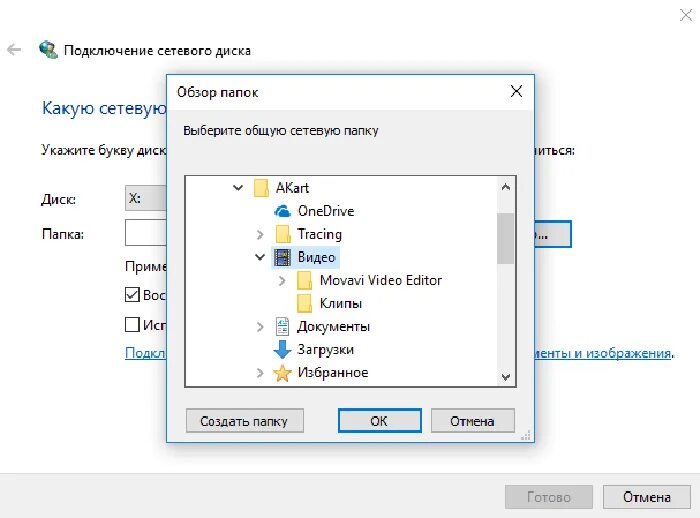Select Документы in the tree
This screenshot has height=518, width=700.
[x=333, y=327]
